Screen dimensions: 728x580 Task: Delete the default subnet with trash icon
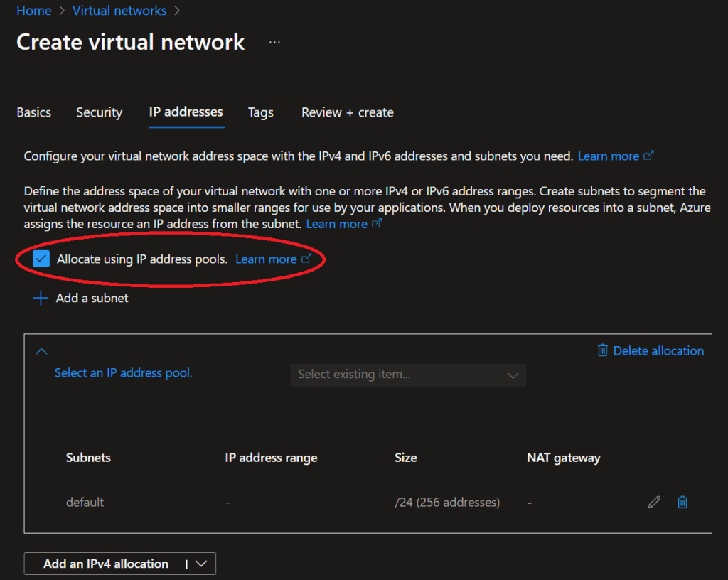pos(682,502)
